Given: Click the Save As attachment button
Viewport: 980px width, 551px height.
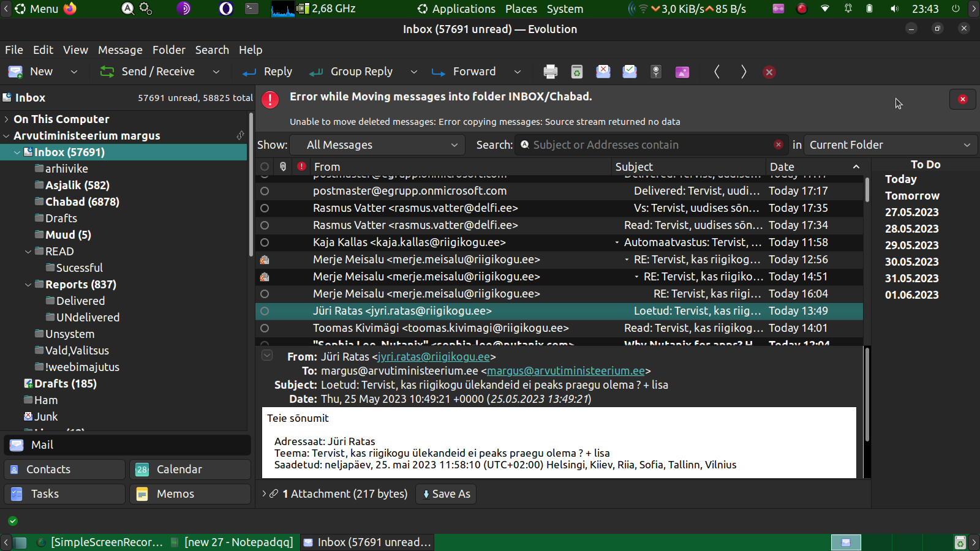Looking at the screenshot, I should click(446, 493).
